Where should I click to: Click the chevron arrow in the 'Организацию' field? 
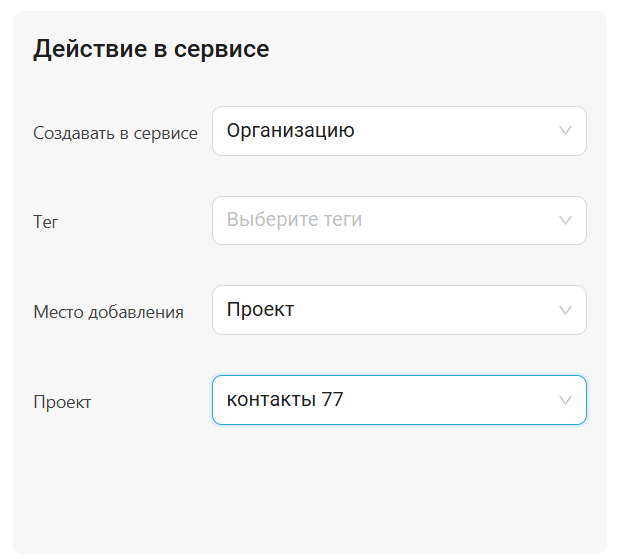point(565,131)
